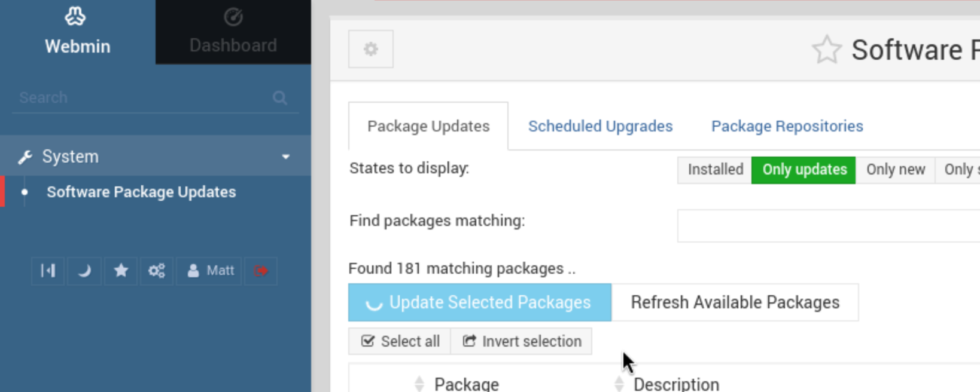This screenshot has width=980, height=392.
Task: Toggle night mode moon icon
Action: pyautogui.click(x=84, y=271)
